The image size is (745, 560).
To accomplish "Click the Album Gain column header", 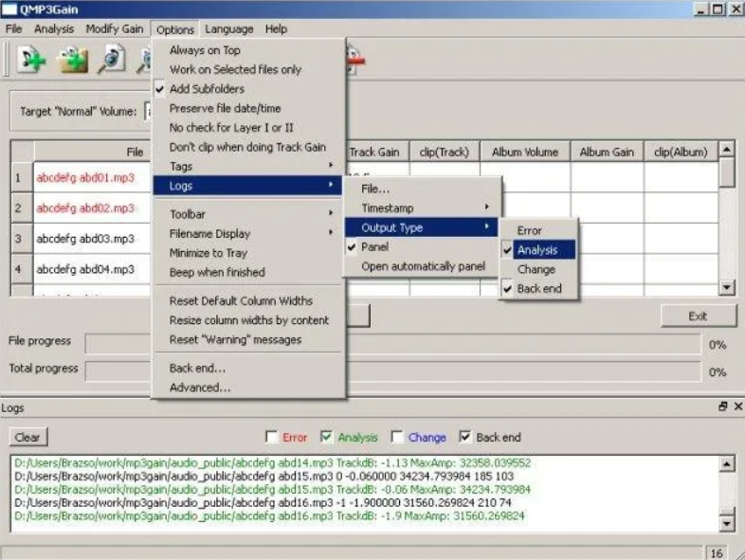I will (607, 152).
